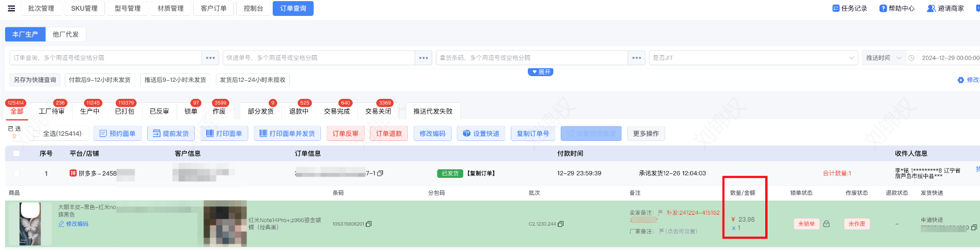Open task records via its icon
This screenshot has width=980, height=250.
(836, 9)
